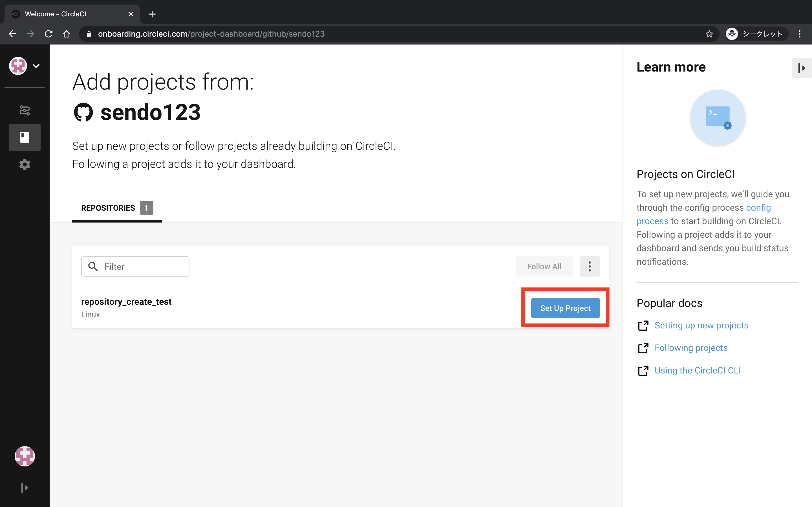The height and width of the screenshot is (507, 812).
Task: Open the organization switcher dropdown
Action: pos(25,66)
